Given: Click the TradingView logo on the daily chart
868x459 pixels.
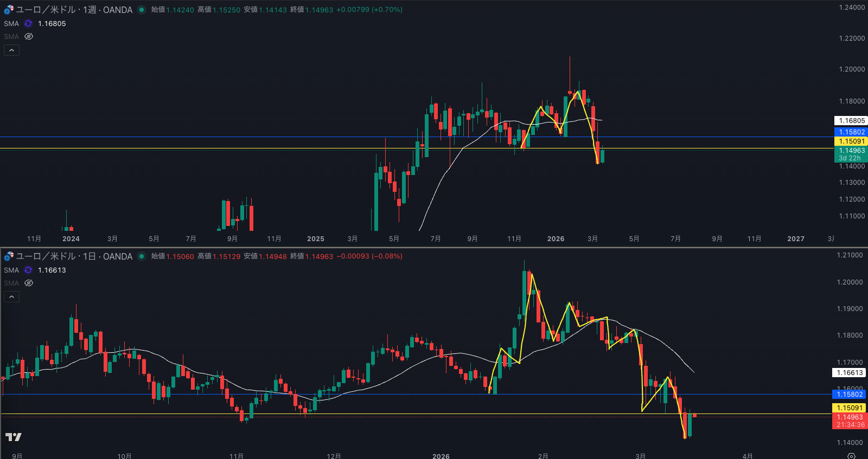Looking at the screenshot, I should tap(14, 437).
